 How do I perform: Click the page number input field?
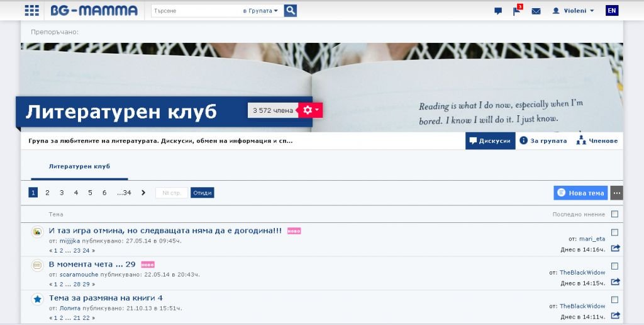172,193
